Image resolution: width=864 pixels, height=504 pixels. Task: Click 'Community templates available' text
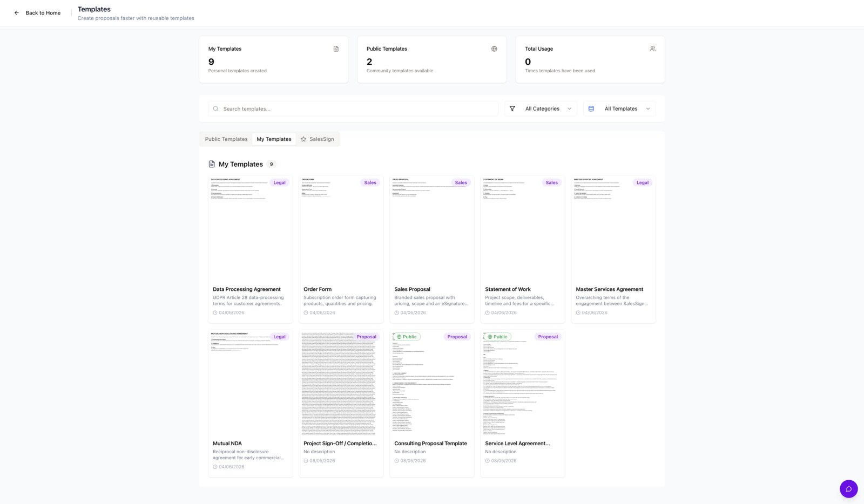400,71
